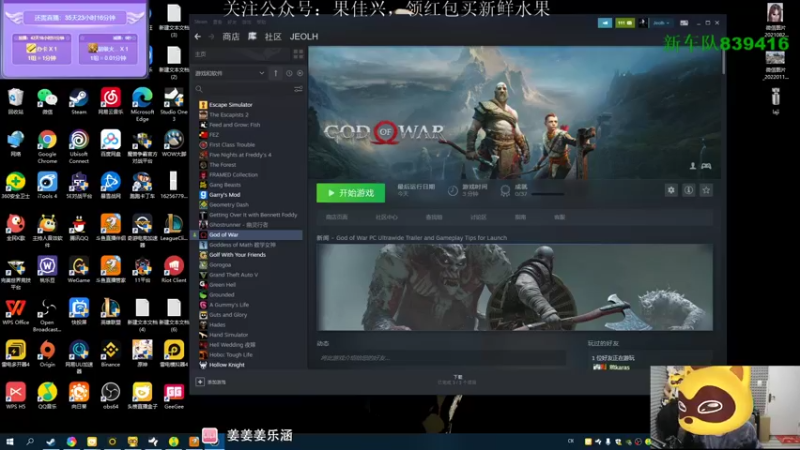Open the game's Store Page tab
The image size is (800, 450).
(x=337, y=217)
